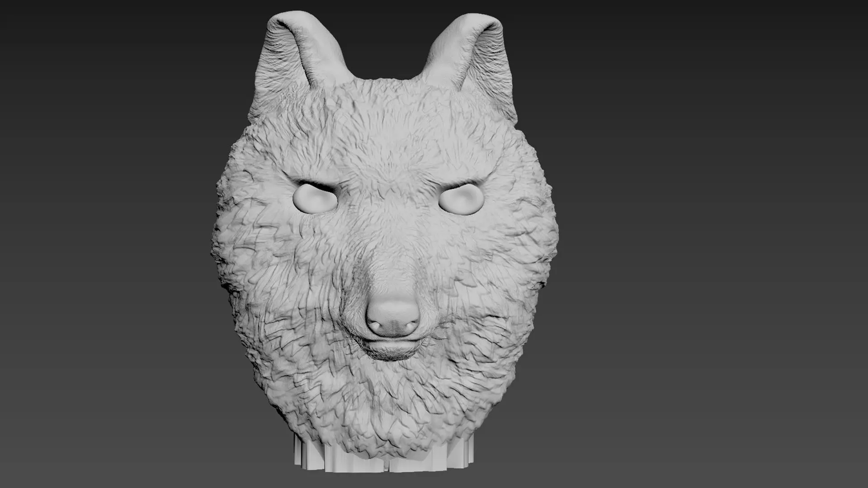Click the wolf model's right eye
Image resolution: width=868 pixels, height=488 pixels.
pos(460,200)
